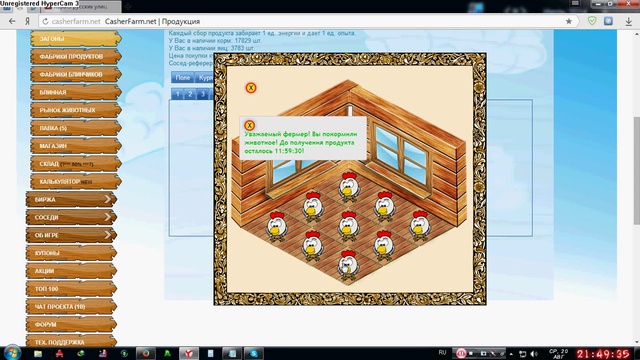Go to МАГАЗИН in the sidebar
Image resolution: width=640 pixels, height=360 pixels.
tap(76, 146)
